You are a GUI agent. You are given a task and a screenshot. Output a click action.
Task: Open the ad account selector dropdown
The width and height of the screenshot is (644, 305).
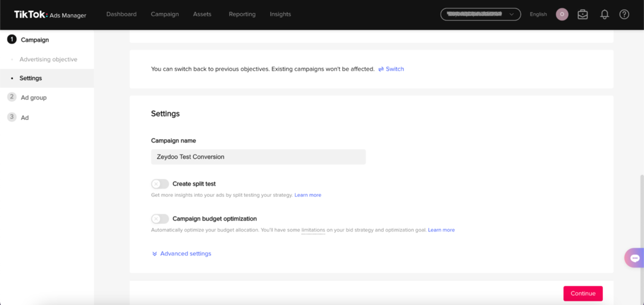click(480, 14)
